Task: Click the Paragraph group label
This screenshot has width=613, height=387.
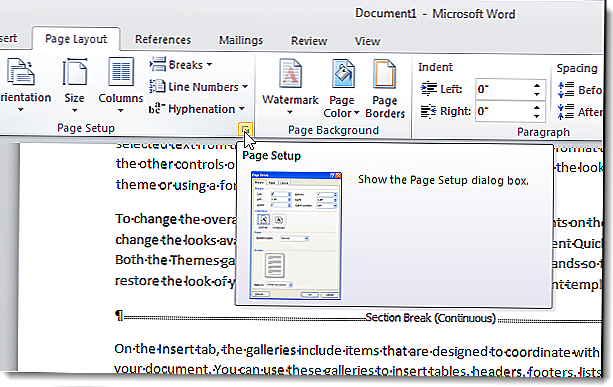Action: click(543, 132)
